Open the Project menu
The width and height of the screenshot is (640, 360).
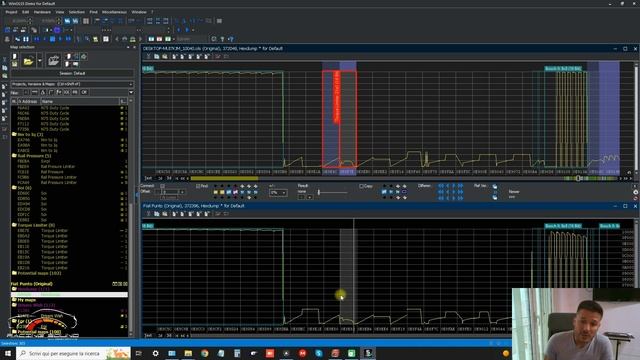[x=11, y=12]
